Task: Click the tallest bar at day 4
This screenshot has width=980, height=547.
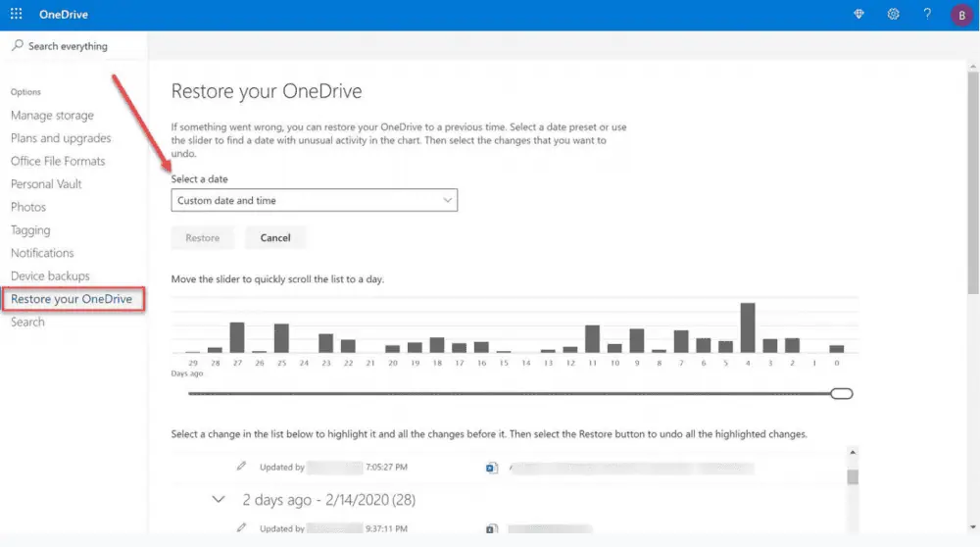Action: click(x=748, y=327)
